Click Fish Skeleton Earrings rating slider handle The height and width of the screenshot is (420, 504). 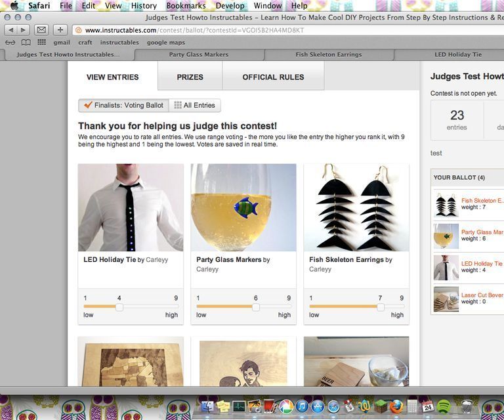tap(381, 307)
